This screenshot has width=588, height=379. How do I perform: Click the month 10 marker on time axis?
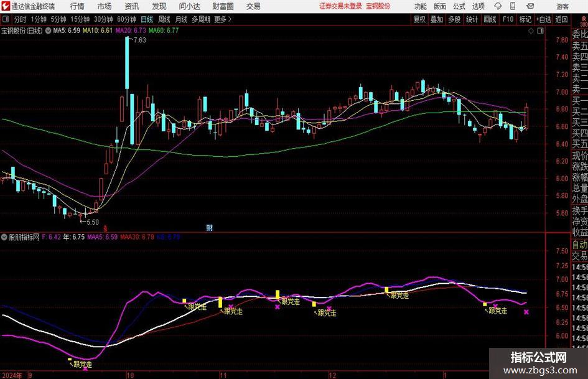(130, 375)
